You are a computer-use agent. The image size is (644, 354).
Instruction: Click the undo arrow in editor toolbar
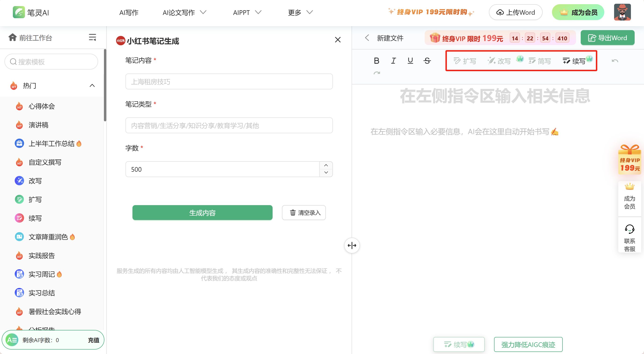pos(615,61)
